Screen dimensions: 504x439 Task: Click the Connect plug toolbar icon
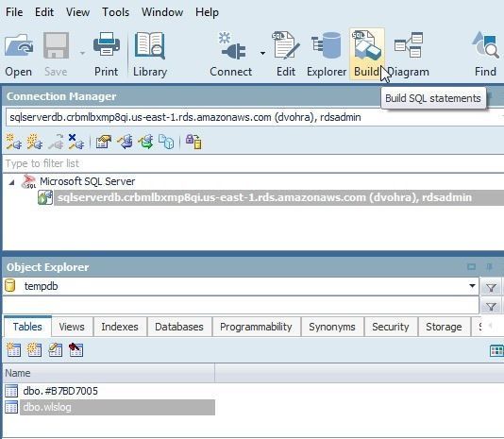tap(232, 45)
